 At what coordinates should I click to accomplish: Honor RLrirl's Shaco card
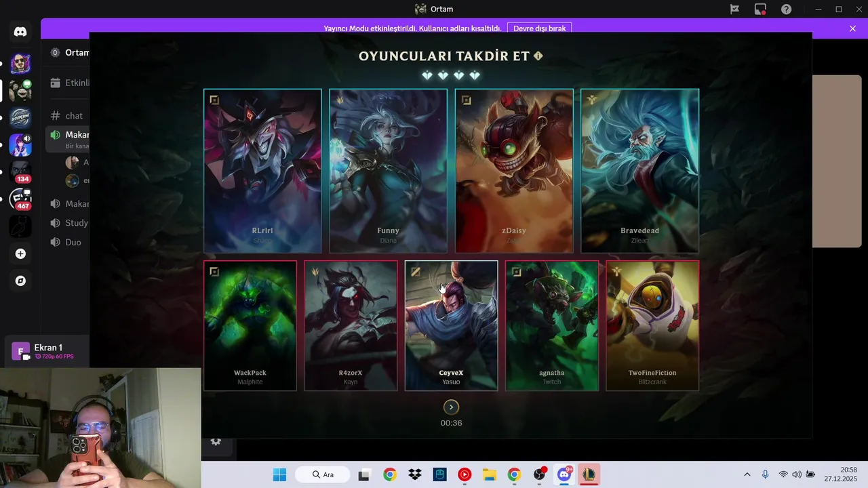tap(262, 171)
